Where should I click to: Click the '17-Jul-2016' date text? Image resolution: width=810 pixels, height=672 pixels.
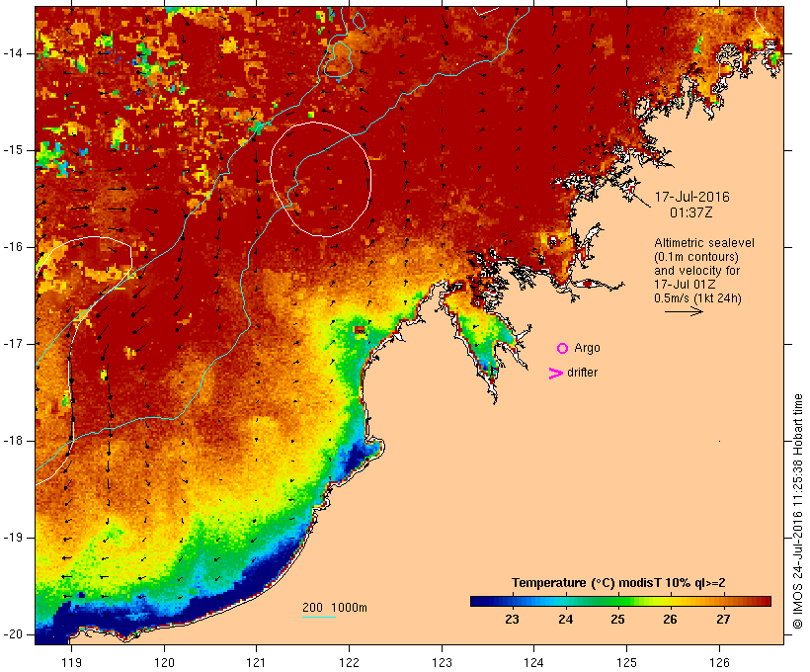point(692,197)
